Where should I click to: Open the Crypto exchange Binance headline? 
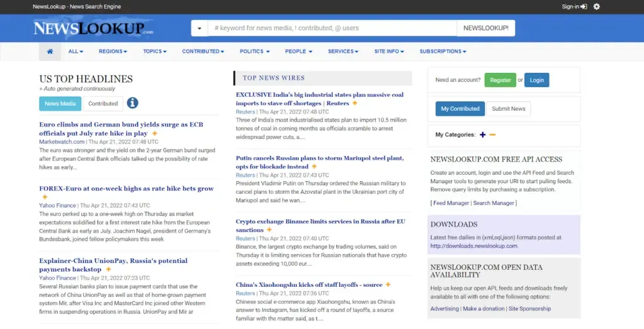320,225
